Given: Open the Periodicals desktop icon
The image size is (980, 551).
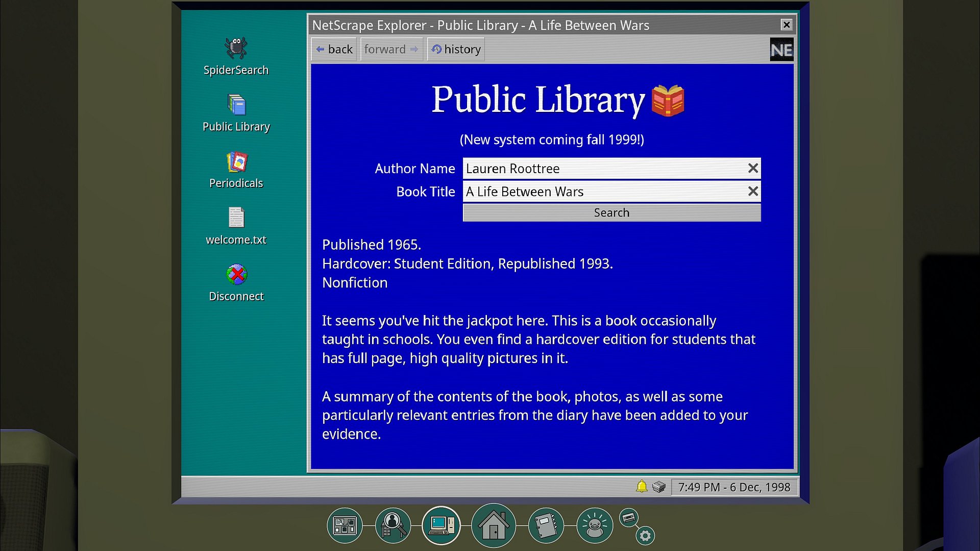Looking at the screenshot, I should [236, 162].
